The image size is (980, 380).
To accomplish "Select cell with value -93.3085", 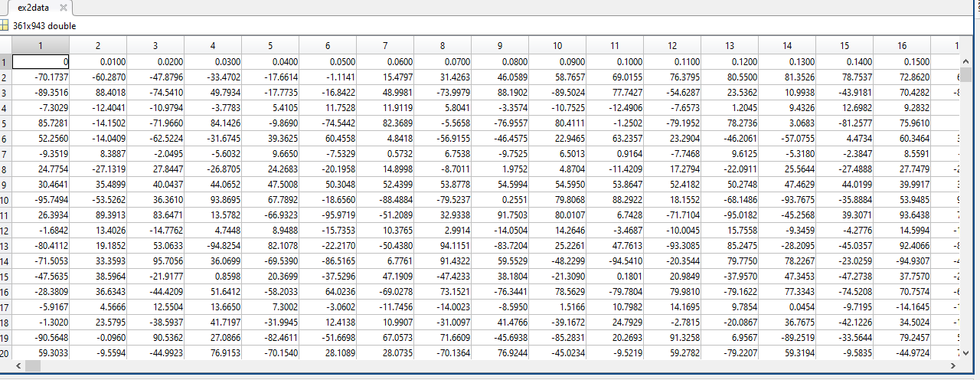I will pos(673,246).
